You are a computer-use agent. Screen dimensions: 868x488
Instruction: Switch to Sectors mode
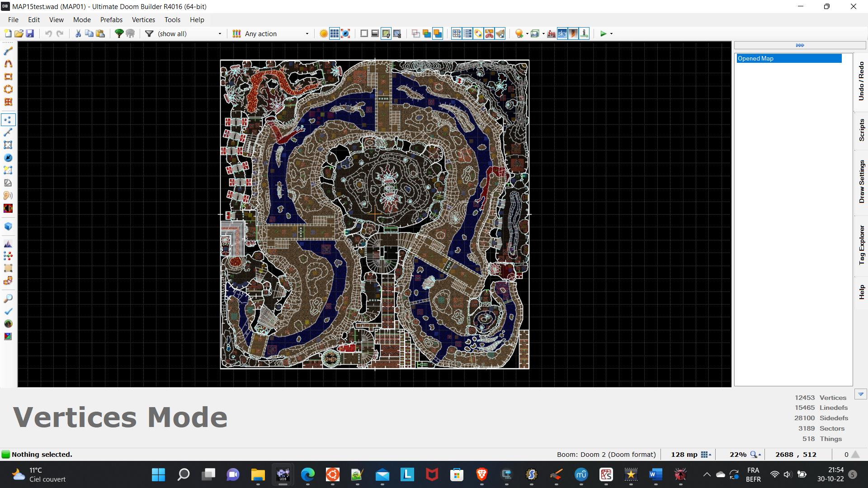pyautogui.click(x=8, y=145)
